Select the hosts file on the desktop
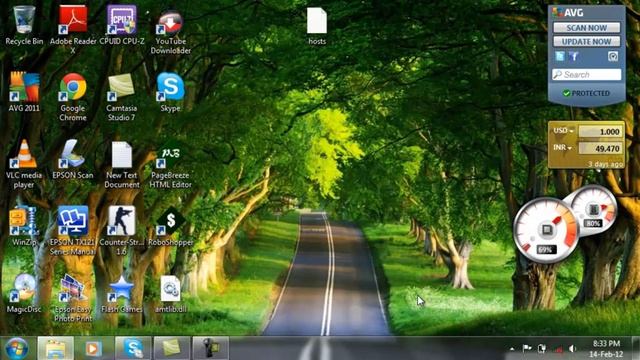This screenshot has height=360, width=640. [317, 26]
